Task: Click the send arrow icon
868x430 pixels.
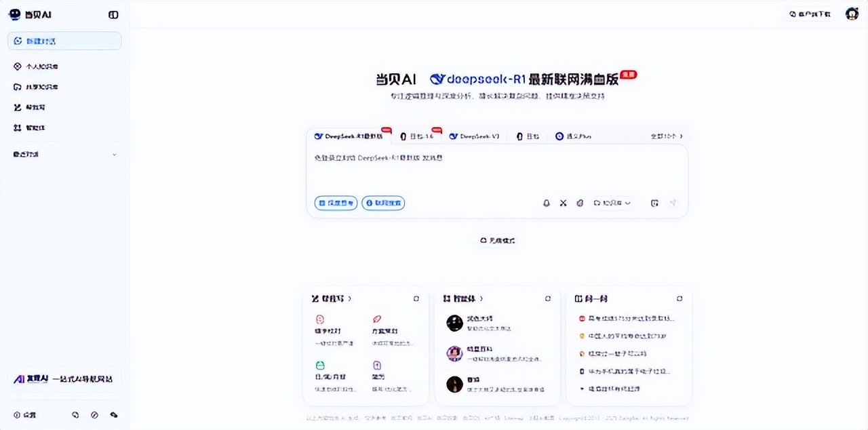Action: pyautogui.click(x=673, y=203)
